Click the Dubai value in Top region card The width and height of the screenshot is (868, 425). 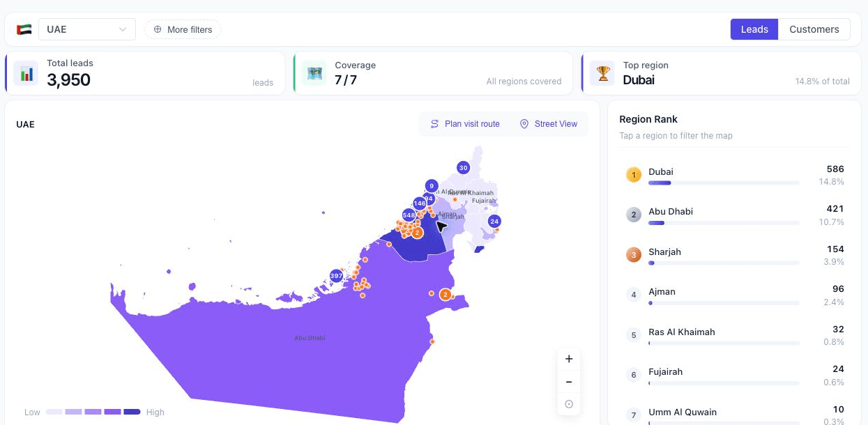pos(639,80)
